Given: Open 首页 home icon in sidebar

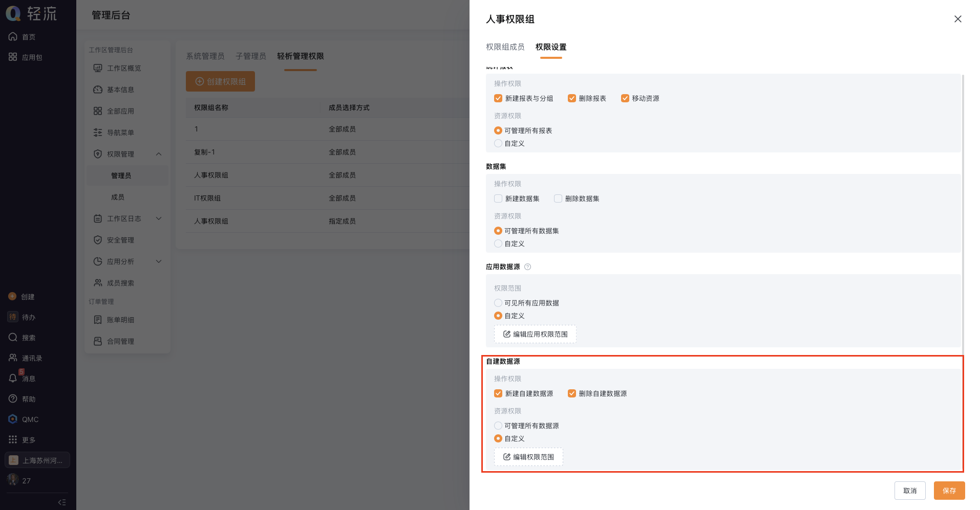Looking at the screenshot, I should click(13, 36).
